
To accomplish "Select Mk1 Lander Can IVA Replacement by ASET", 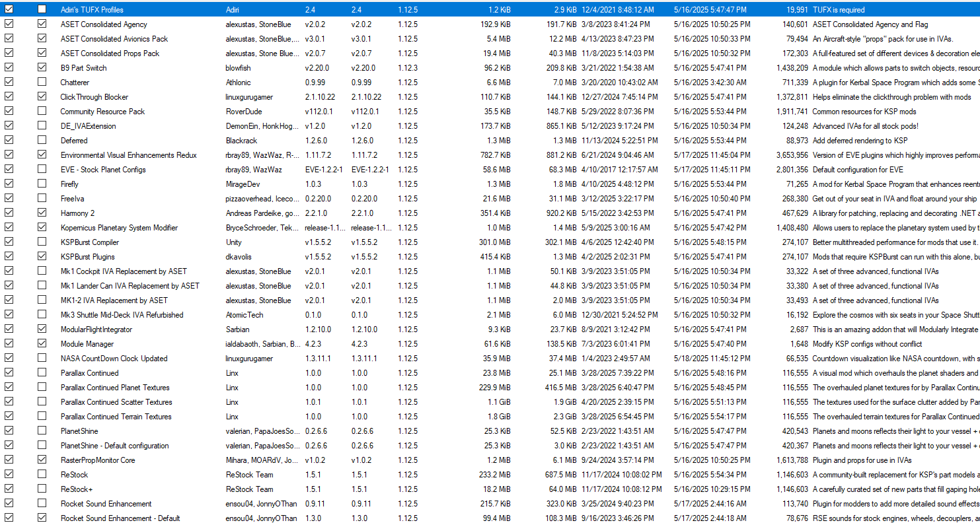I will pyautogui.click(x=130, y=286).
